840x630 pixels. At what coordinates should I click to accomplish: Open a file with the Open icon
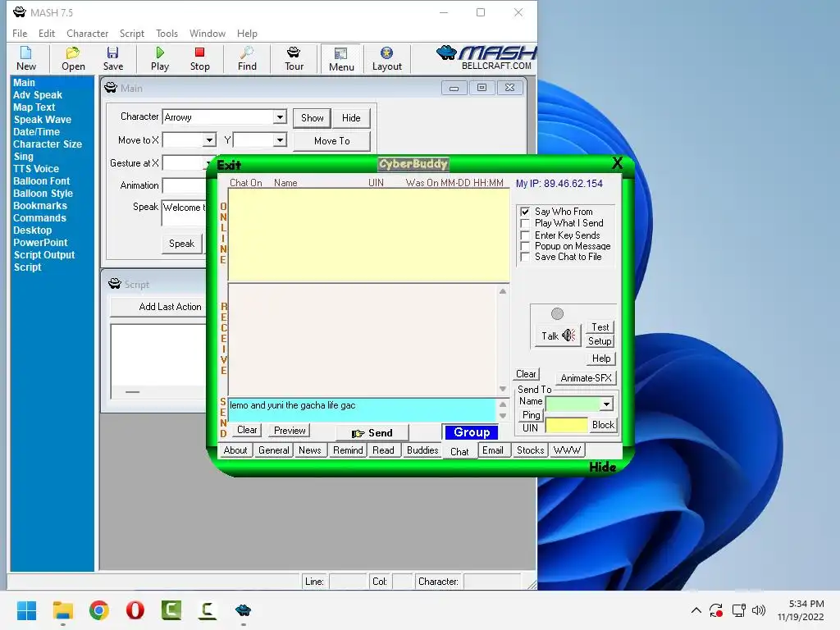point(73,58)
